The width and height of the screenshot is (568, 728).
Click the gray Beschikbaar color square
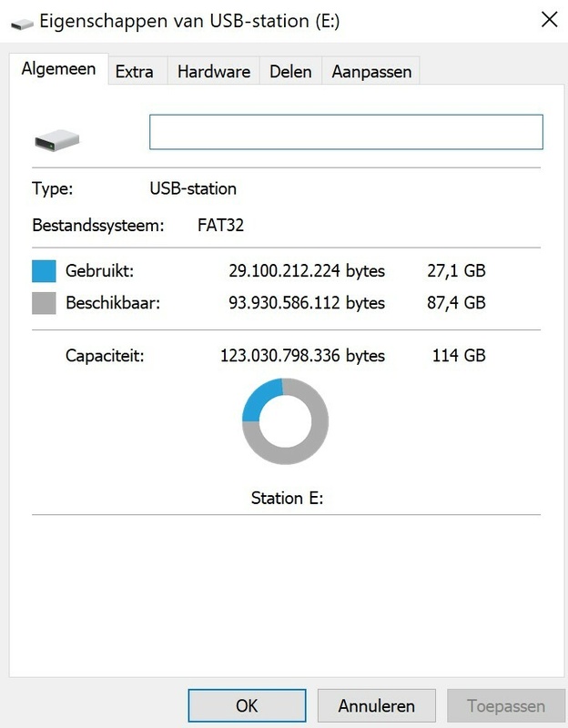44,303
